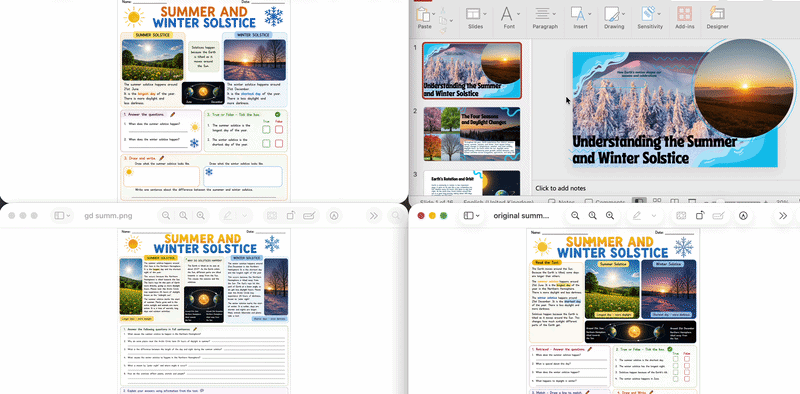Click the slide title text Understanding the Summer
Image resolution: width=800 pixels, height=394 pixels.
655,149
